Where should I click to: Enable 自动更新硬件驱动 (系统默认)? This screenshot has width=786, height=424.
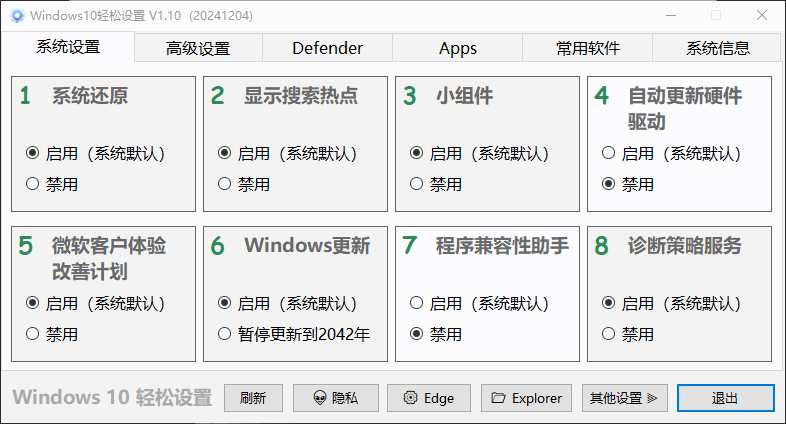[x=608, y=154]
